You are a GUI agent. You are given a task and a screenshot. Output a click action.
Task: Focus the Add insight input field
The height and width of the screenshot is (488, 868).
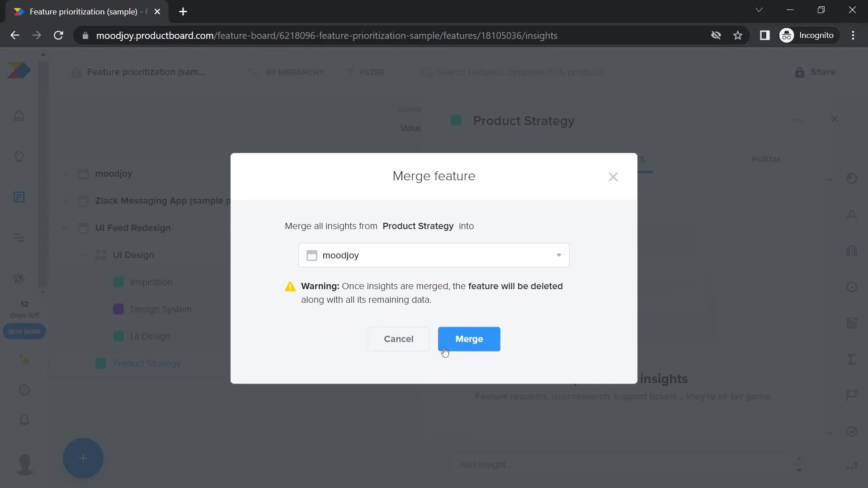[624, 465]
